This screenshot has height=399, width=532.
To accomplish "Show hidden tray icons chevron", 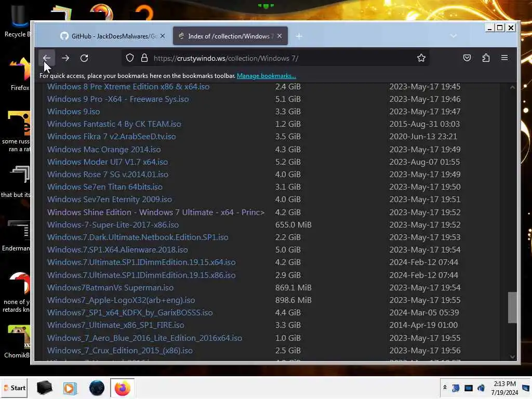I will [x=445, y=388].
